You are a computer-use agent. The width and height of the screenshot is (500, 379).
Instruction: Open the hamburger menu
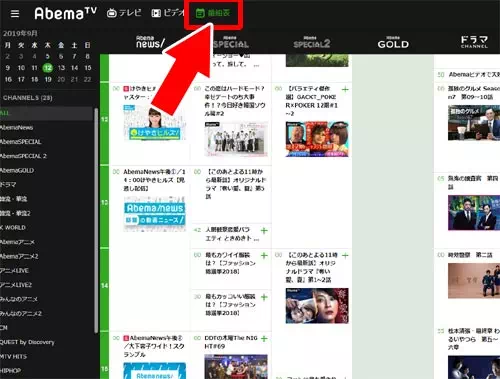(x=15, y=14)
